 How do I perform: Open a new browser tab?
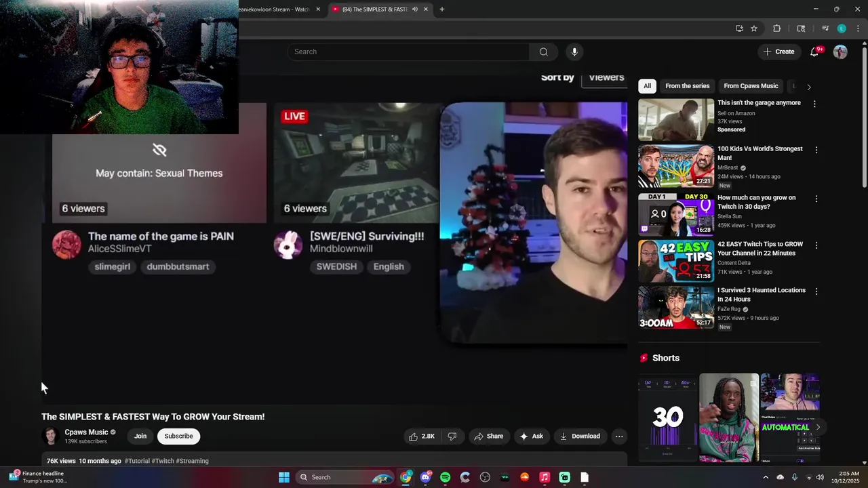pos(442,9)
